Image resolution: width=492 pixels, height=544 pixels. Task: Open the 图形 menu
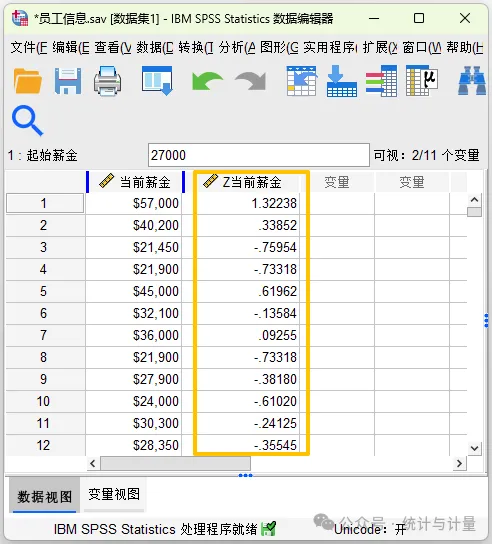279,48
